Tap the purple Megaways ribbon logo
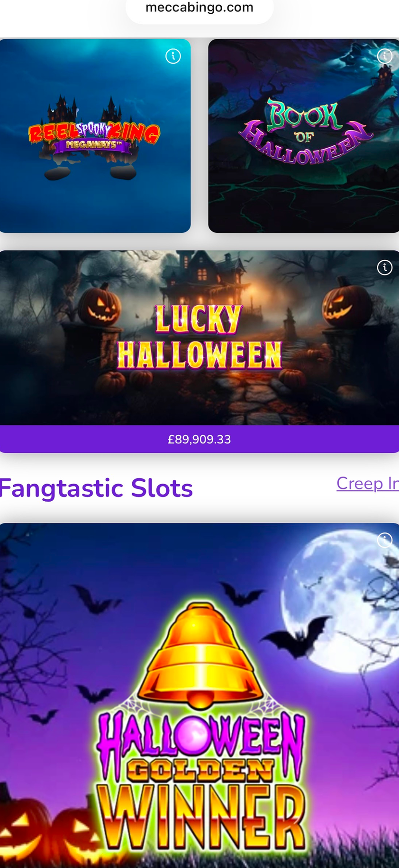Viewport: 399px width, 868px height. click(92, 145)
